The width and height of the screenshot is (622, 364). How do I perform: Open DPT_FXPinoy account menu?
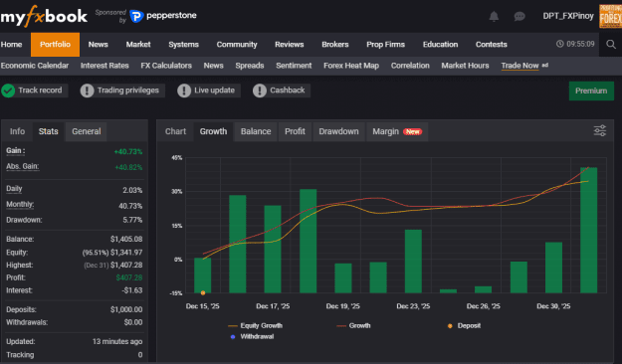pos(568,16)
